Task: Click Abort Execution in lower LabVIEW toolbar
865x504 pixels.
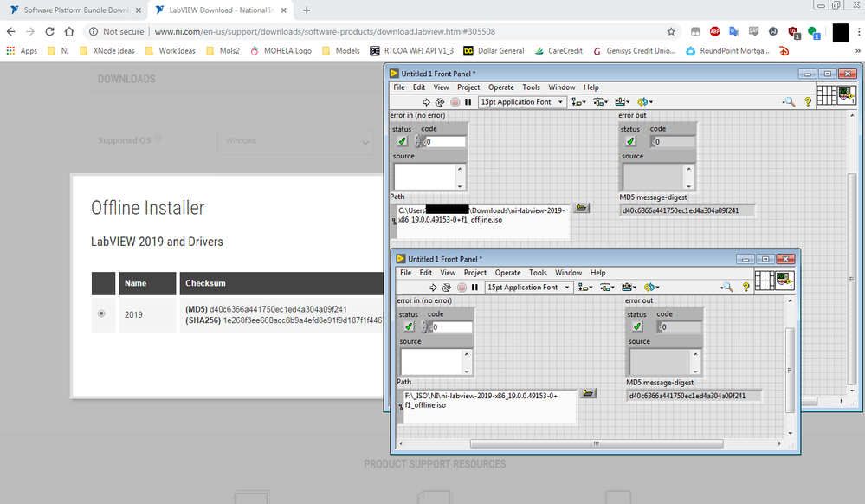Action: point(462,288)
